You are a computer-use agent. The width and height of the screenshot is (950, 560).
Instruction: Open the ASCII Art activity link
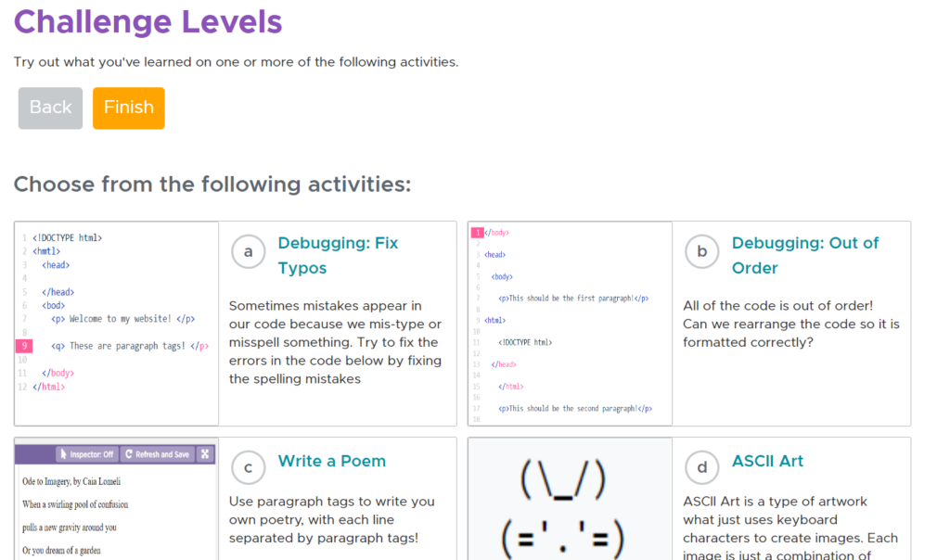point(767,461)
